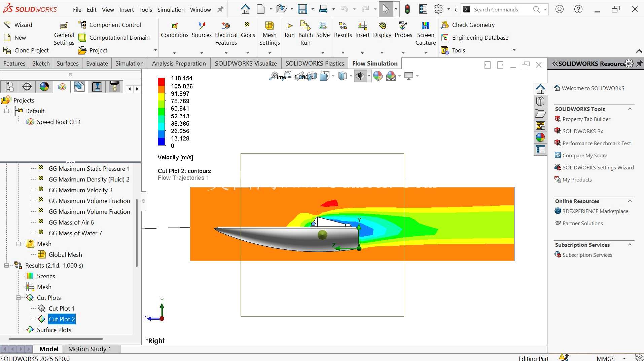Image resolution: width=644 pixels, height=361 pixels.
Task: Open Engineering Database
Action: click(474, 38)
